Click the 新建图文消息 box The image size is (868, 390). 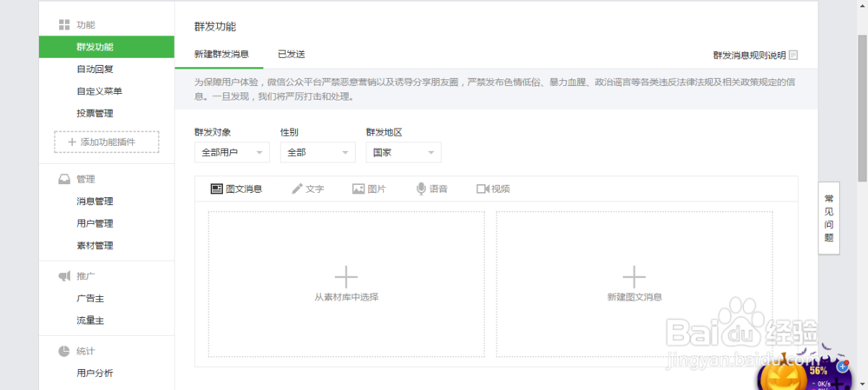(635, 284)
